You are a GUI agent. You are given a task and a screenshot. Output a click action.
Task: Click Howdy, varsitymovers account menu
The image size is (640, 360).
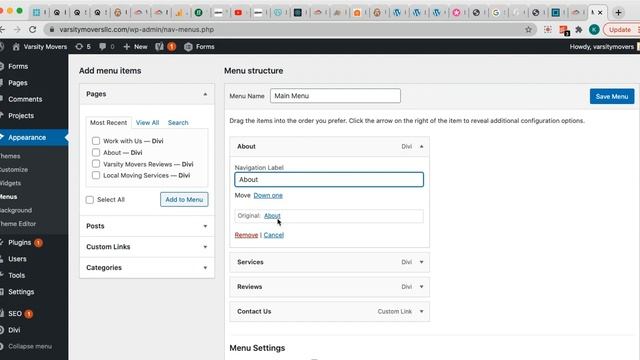pos(602,47)
